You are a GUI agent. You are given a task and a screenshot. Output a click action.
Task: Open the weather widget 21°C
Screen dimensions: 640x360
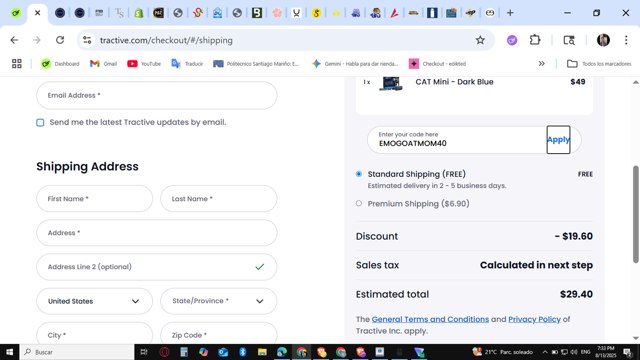pyautogui.click(x=502, y=352)
